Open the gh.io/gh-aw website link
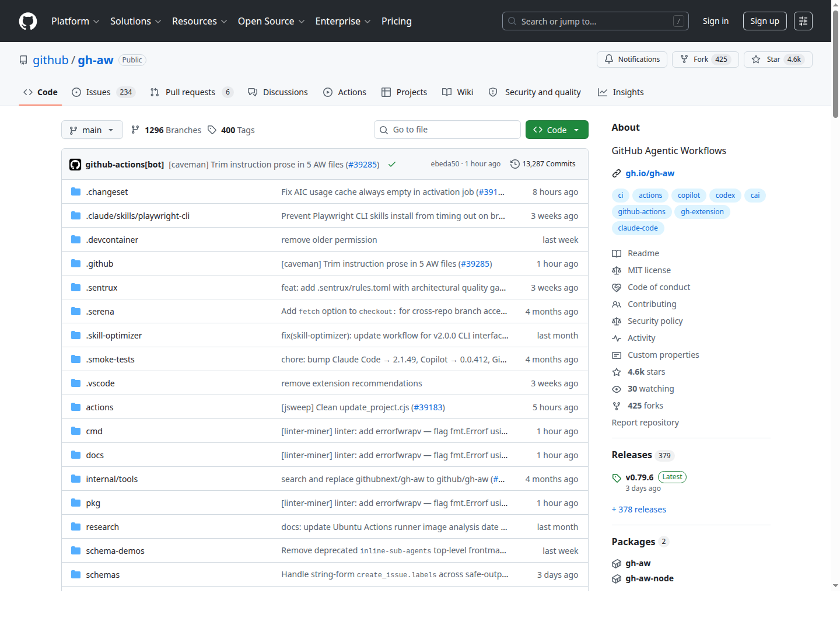 point(650,173)
